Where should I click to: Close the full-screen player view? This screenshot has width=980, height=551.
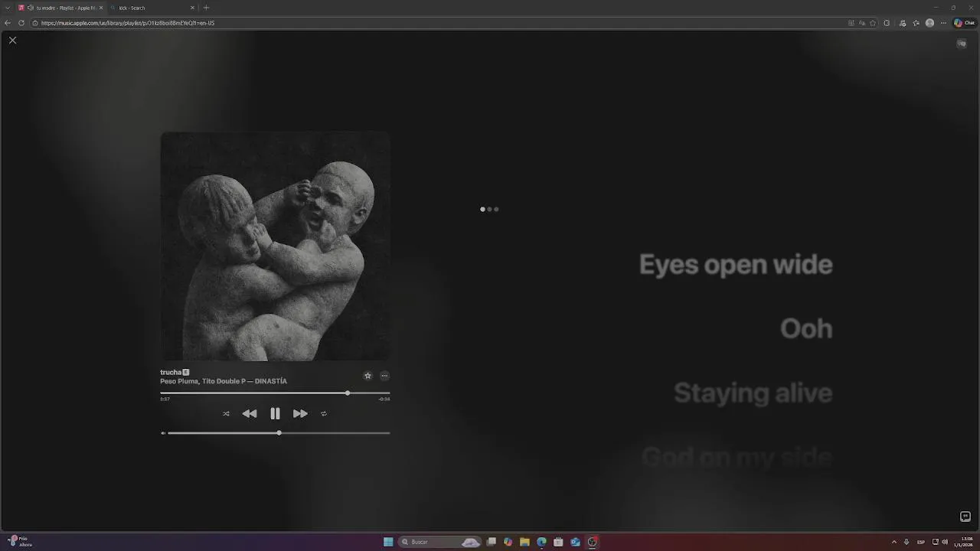pos(12,40)
